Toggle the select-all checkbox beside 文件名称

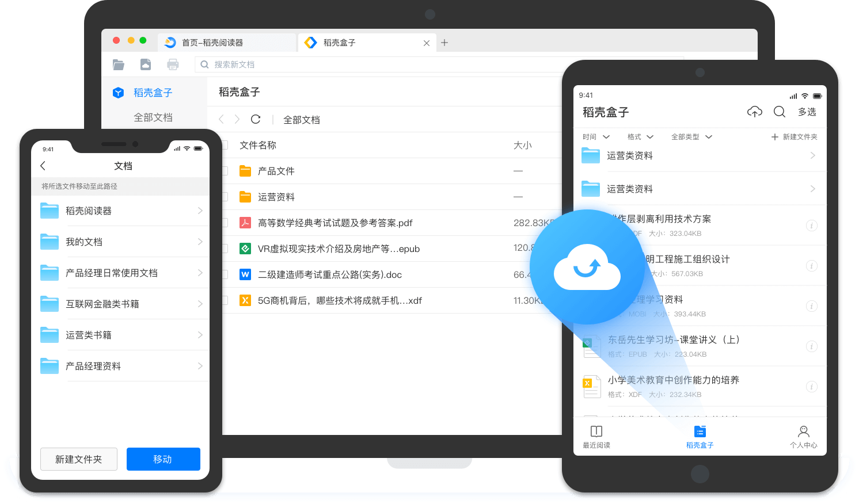pyautogui.click(x=225, y=145)
